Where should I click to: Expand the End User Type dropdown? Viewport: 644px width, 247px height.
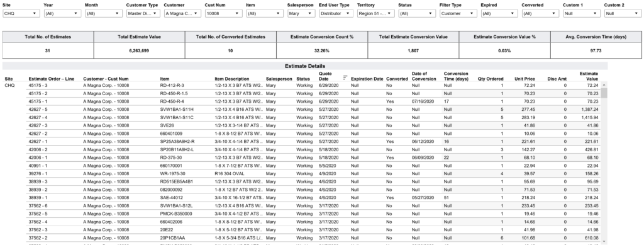[336, 14]
